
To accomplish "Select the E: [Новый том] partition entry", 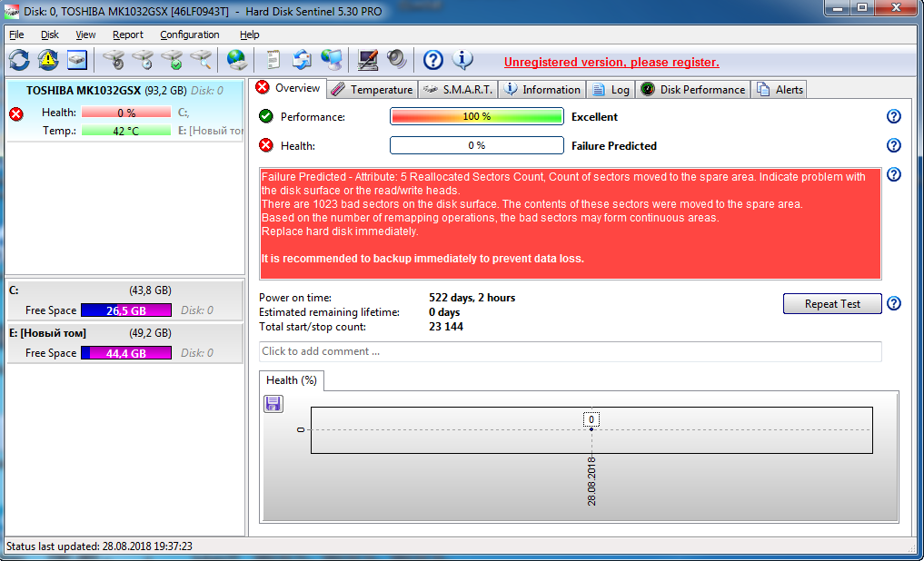I will click(125, 343).
